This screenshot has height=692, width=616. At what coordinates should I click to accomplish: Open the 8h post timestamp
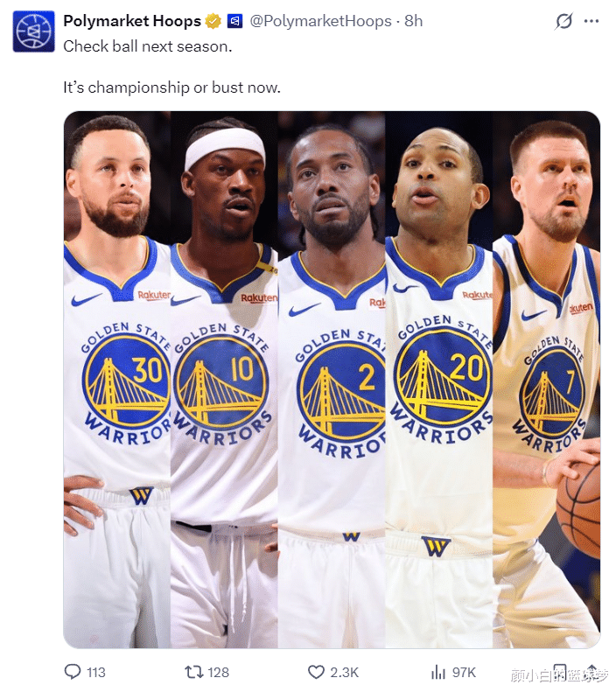(x=414, y=21)
